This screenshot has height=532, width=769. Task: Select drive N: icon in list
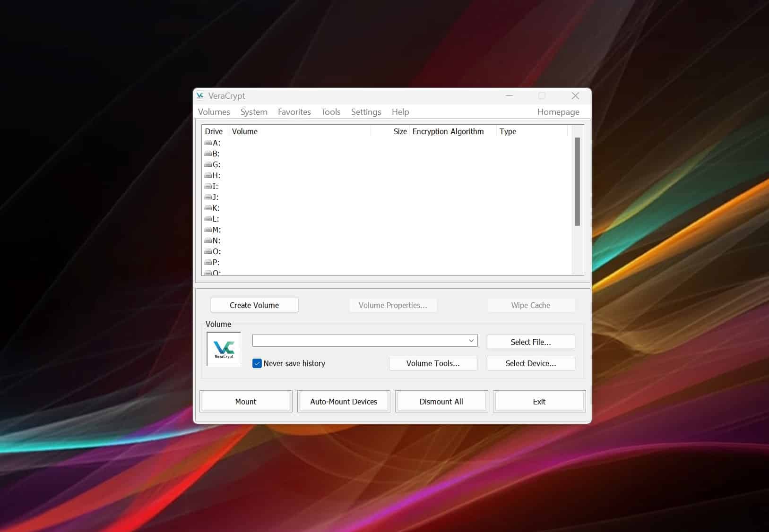click(x=208, y=240)
